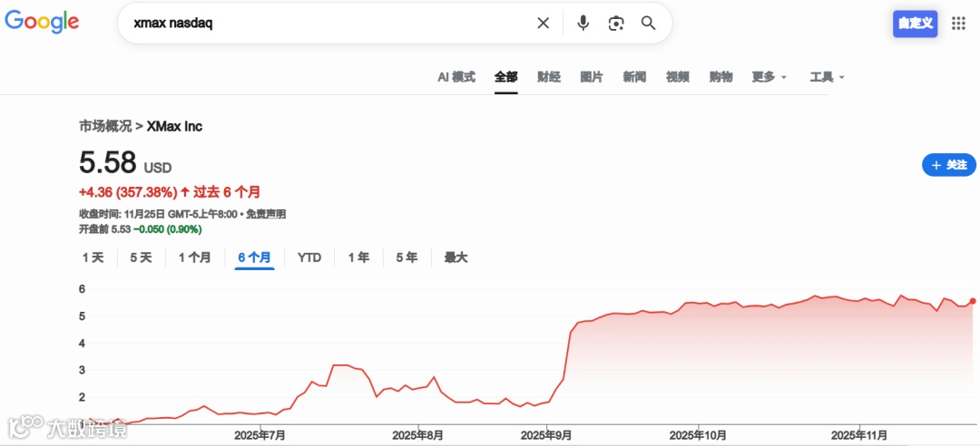Click the 收盘时间: 11月25日 timestamp text
The width and height of the screenshot is (980, 446).
pos(158,214)
